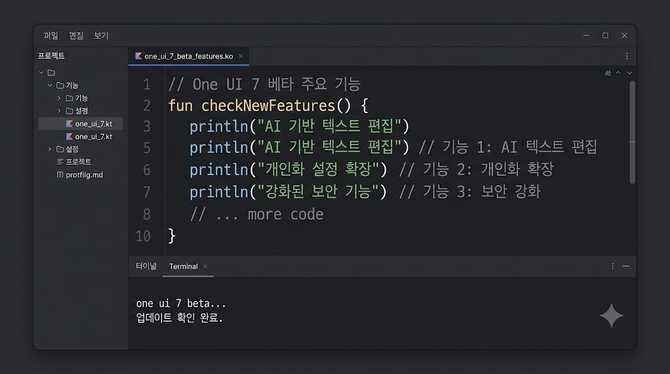Click the inspection widget icon above editor scrollbar
This screenshot has height=374, width=670.
(608, 73)
